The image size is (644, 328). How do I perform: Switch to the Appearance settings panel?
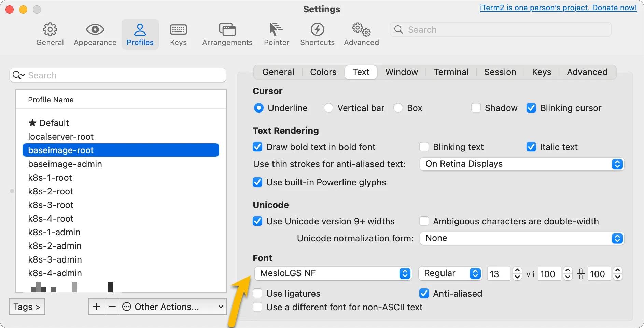click(95, 34)
